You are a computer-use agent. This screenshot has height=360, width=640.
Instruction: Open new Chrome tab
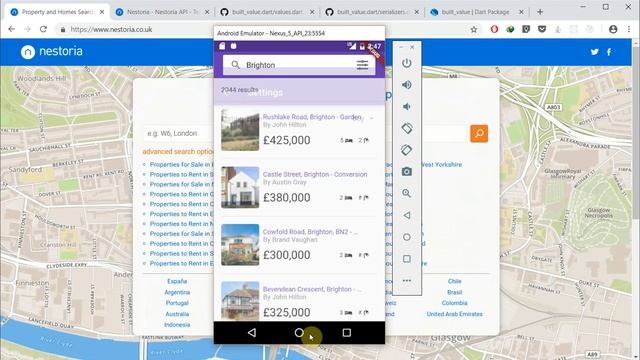pyautogui.click(x=540, y=12)
